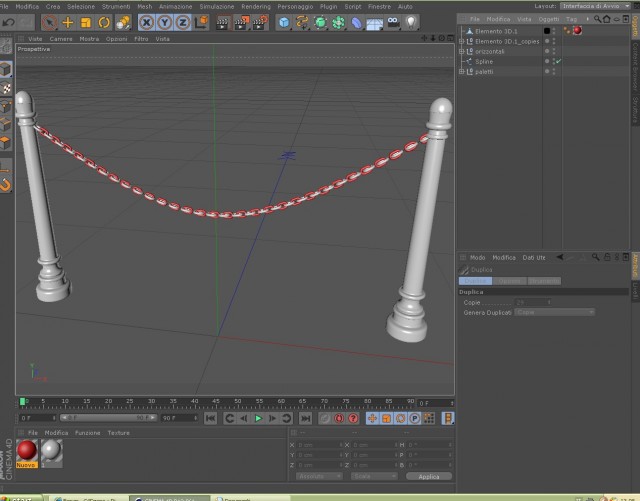640x501 pixels.
Task: Switch to the Duplica attribute tab
Action: (x=475, y=281)
